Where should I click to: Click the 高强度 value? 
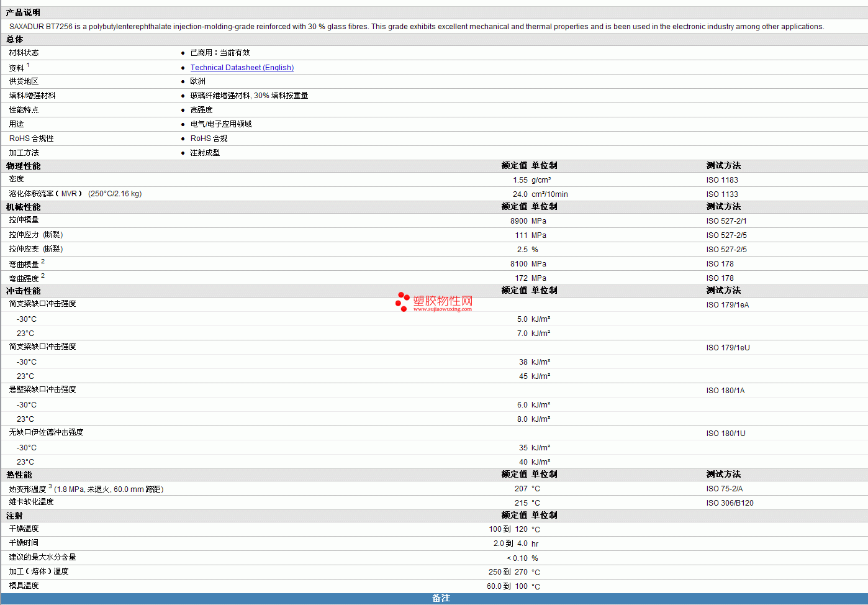pos(201,110)
